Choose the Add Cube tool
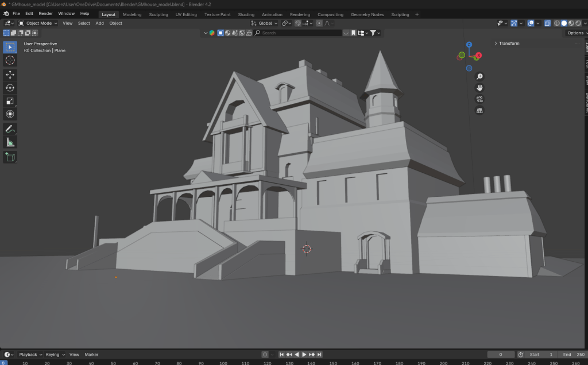Screen dimensions: 588x365 (10, 157)
